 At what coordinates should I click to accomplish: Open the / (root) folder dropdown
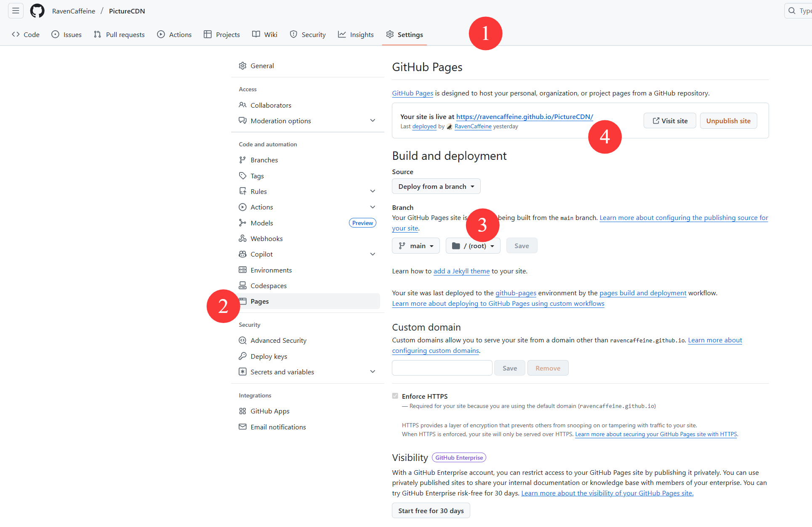coord(473,246)
